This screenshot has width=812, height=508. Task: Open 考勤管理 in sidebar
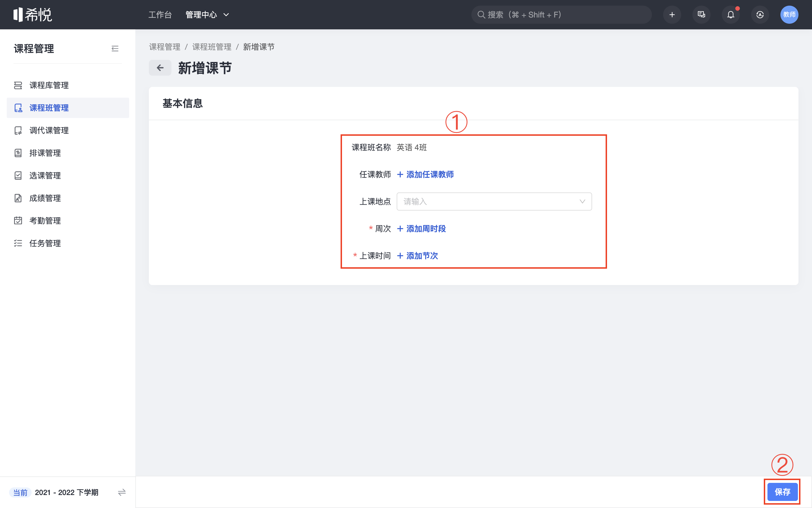[68, 221]
